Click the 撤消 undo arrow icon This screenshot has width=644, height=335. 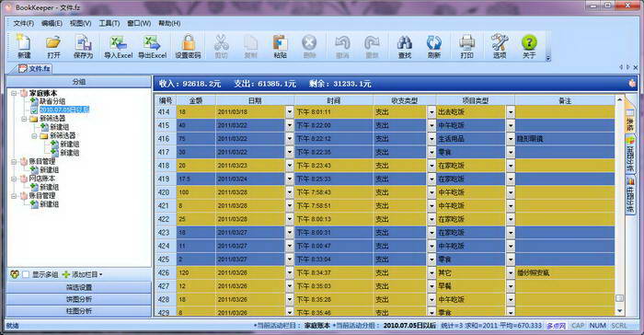pyautogui.click(x=342, y=42)
